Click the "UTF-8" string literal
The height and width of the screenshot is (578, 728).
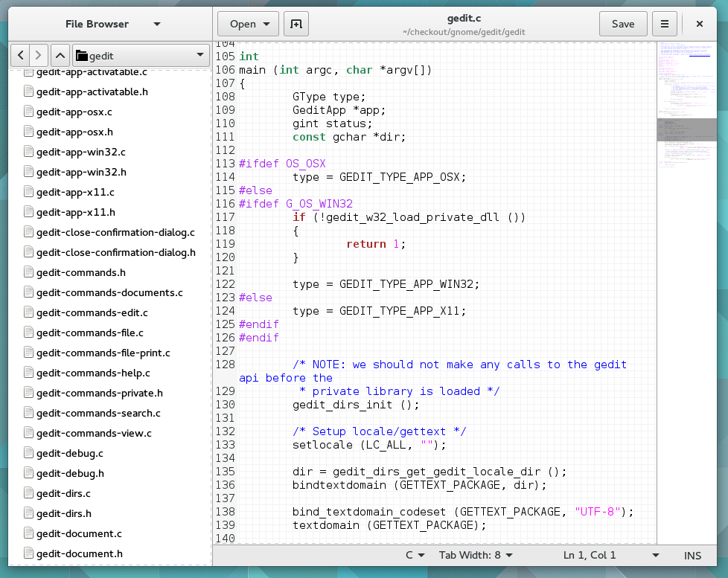click(598, 512)
